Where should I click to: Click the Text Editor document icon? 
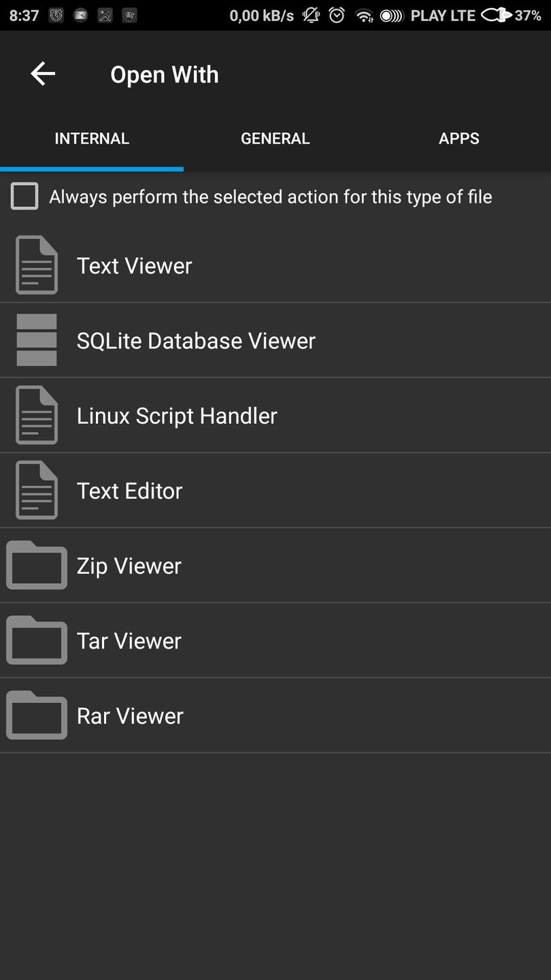point(37,490)
